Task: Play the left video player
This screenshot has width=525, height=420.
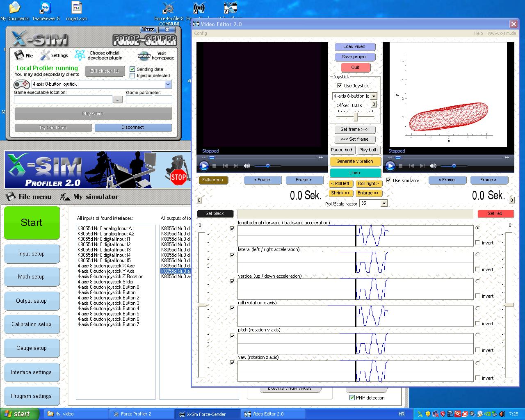Action: (204, 166)
